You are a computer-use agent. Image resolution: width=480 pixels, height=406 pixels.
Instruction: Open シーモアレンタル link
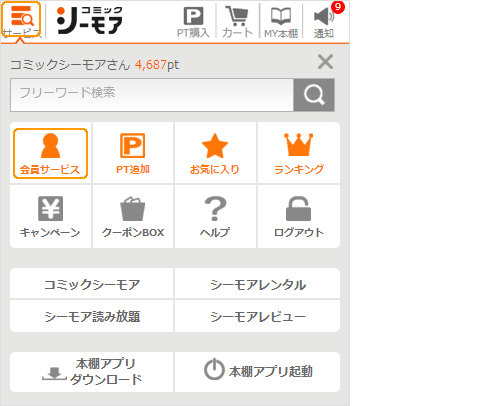257,283
